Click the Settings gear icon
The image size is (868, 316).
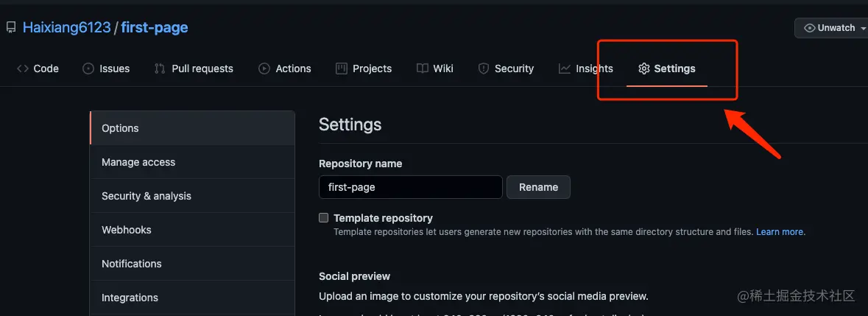644,69
